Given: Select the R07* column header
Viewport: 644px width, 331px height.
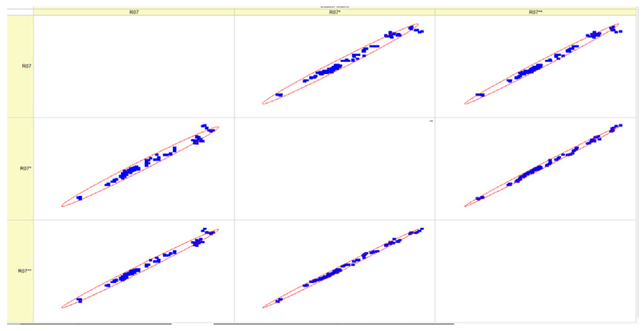Looking at the screenshot, I should [x=334, y=12].
